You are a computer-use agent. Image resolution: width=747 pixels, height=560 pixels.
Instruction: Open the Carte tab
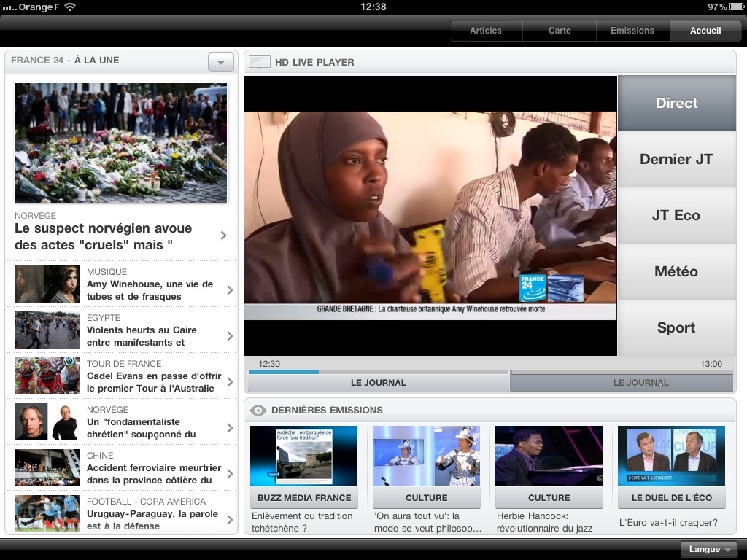pyautogui.click(x=560, y=31)
